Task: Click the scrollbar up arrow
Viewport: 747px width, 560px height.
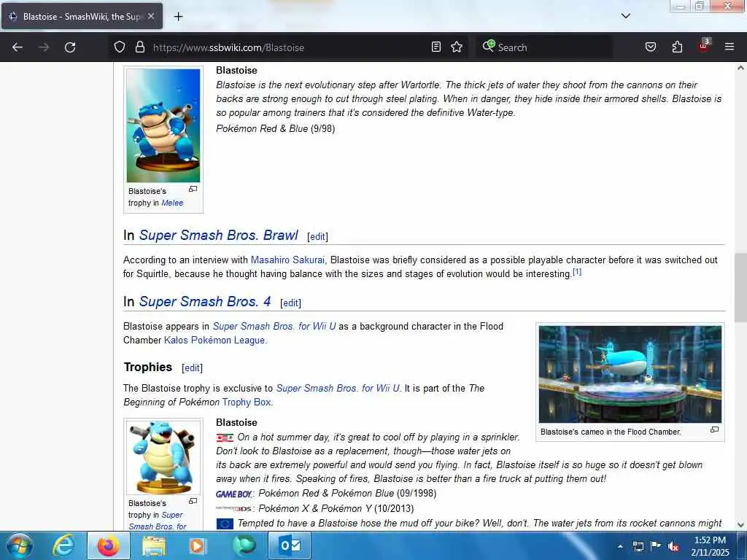Action: point(740,68)
